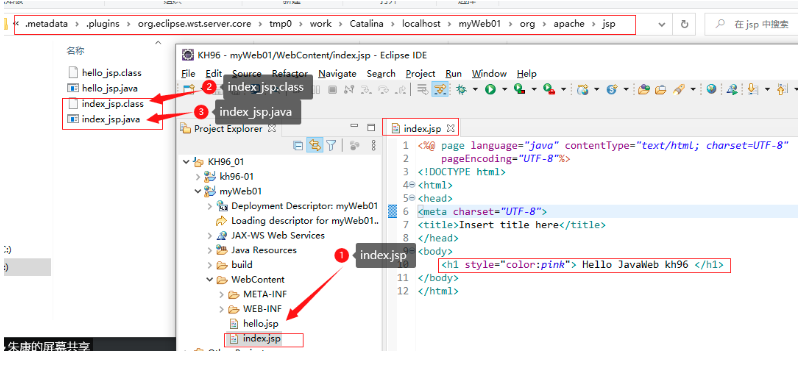Toggle code folding at line 4 html tag
Viewport: 810px width, 378px height.
coord(412,185)
